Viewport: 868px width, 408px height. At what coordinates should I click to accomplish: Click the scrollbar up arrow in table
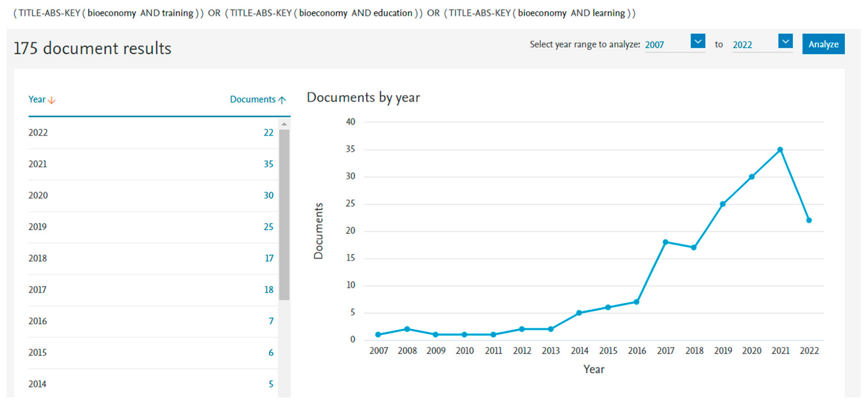pos(284,124)
